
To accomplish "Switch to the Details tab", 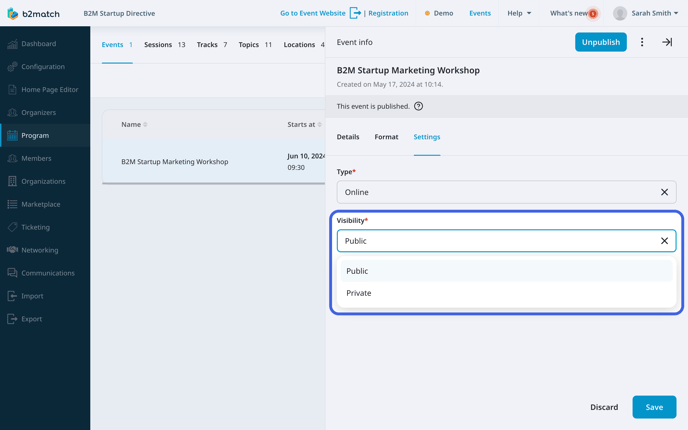I will tap(348, 137).
